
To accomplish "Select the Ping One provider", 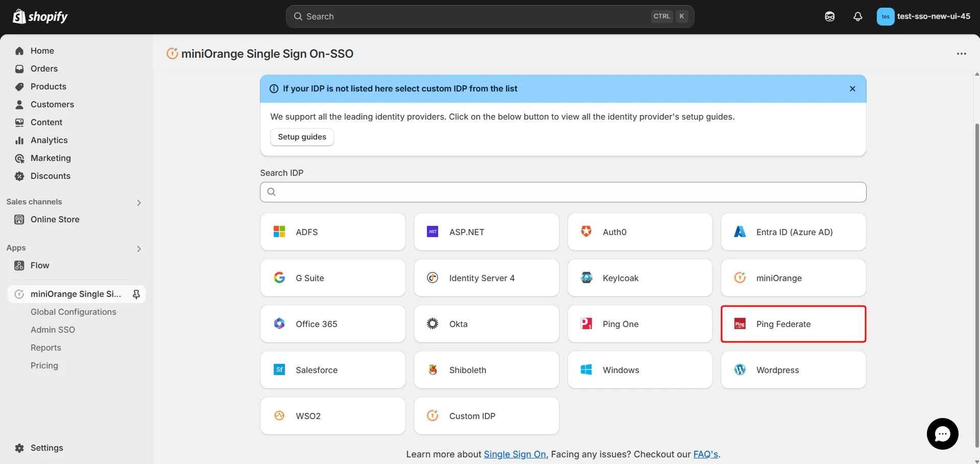I will point(640,324).
